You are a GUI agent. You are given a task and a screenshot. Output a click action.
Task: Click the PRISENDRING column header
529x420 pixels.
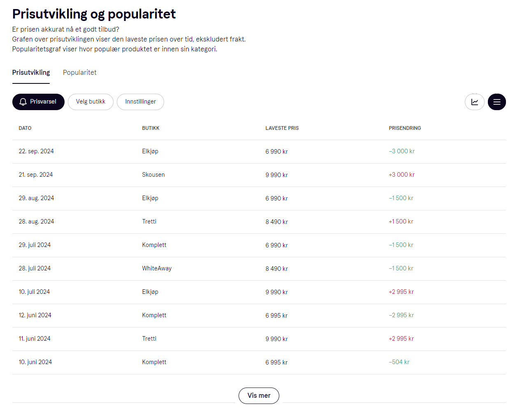(x=405, y=128)
